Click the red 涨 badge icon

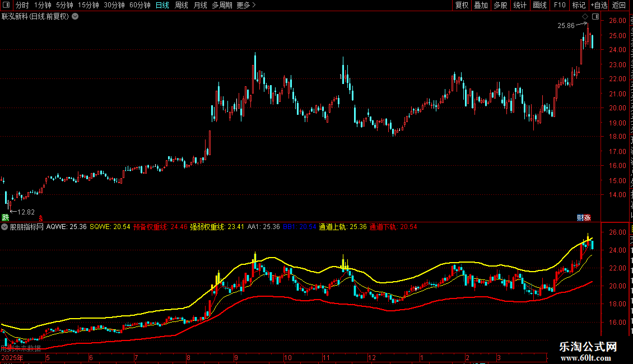click(x=588, y=218)
